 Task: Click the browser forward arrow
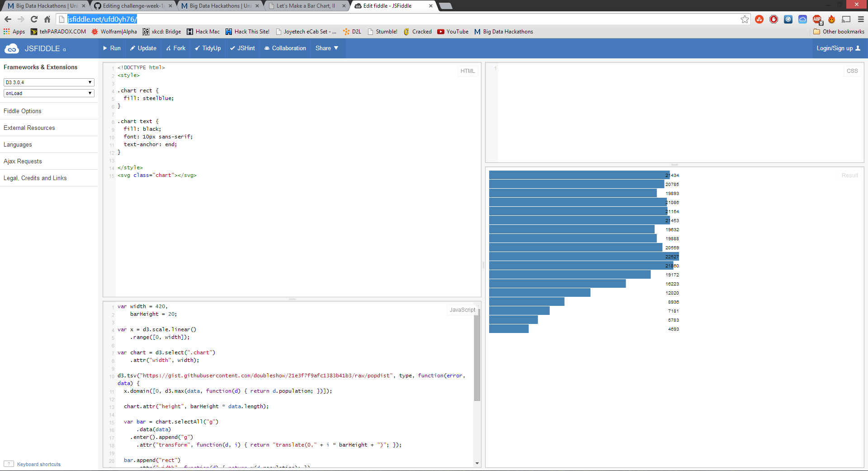tap(21, 19)
